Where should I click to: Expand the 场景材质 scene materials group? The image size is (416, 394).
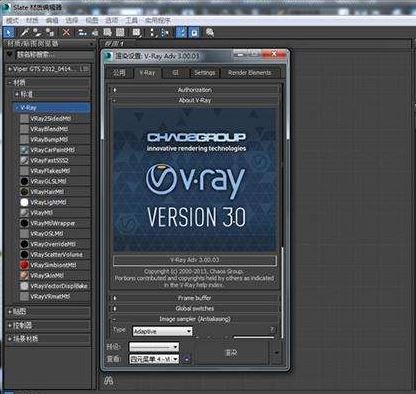point(10,339)
